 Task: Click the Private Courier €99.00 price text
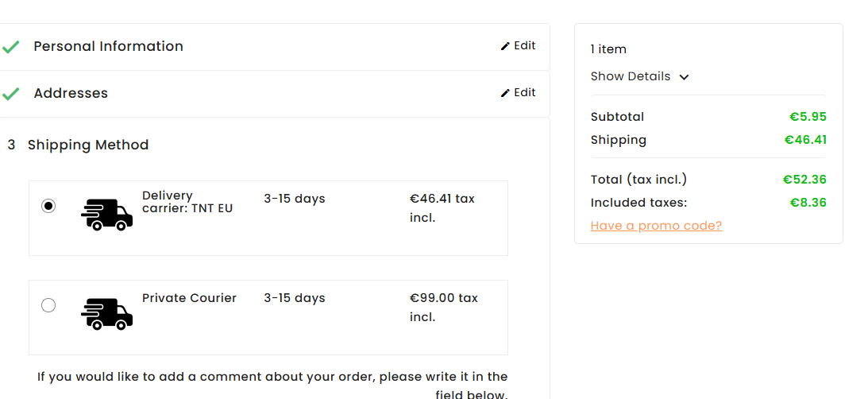[x=444, y=307]
